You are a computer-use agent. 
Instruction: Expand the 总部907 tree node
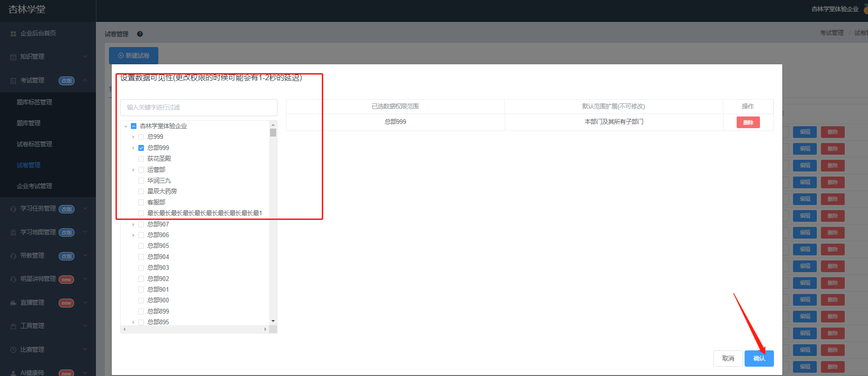coord(133,224)
